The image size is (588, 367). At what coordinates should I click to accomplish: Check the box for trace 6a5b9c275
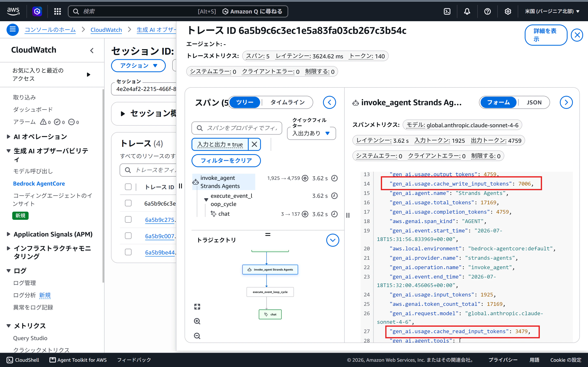click(x=128, y=219)
